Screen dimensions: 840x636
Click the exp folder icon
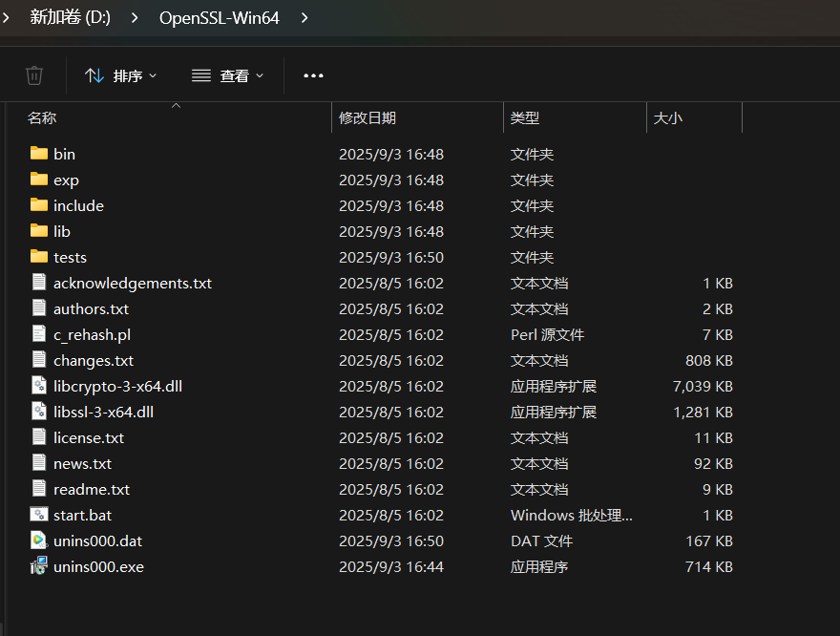[38, 179]
